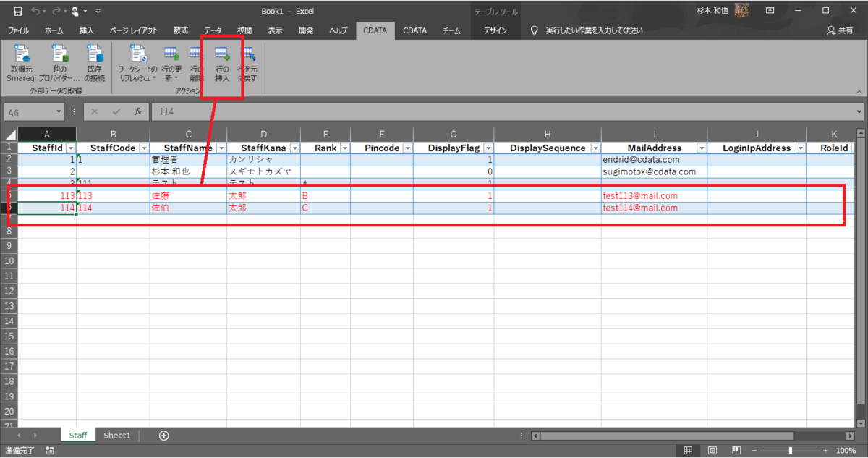
Task: Click the 共有 share button
Action: (840, 30)
